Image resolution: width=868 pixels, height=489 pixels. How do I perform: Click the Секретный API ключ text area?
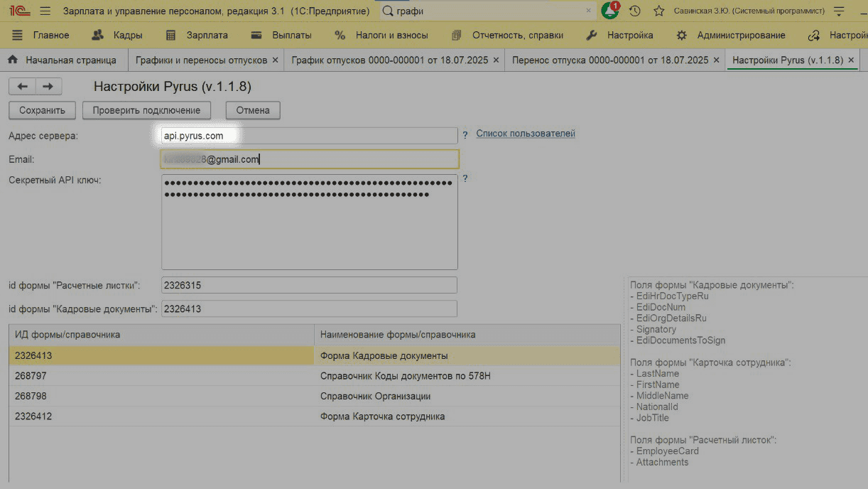[x=310, y=222]
